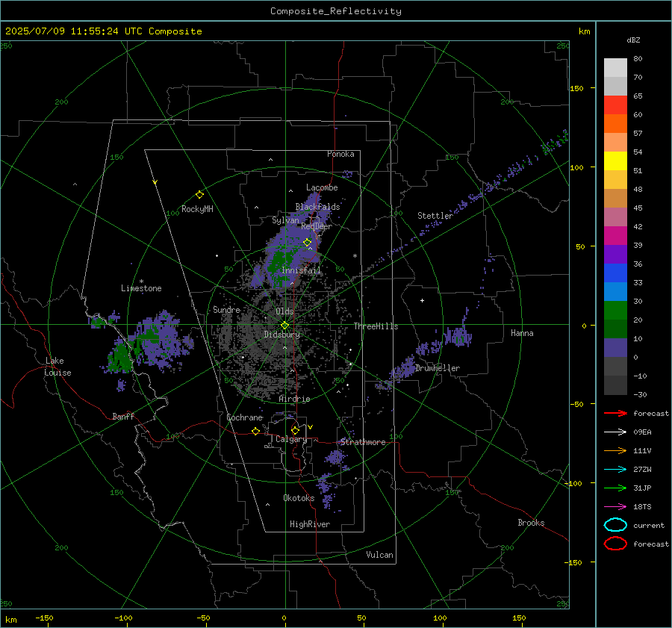Click the Innisfail city label
This screenshot has width=672, height=628.
[x=301, y=270]
